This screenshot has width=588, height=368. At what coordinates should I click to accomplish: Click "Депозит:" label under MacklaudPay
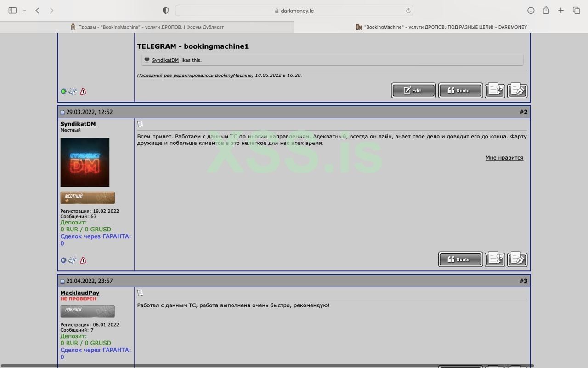coord(73,336)
